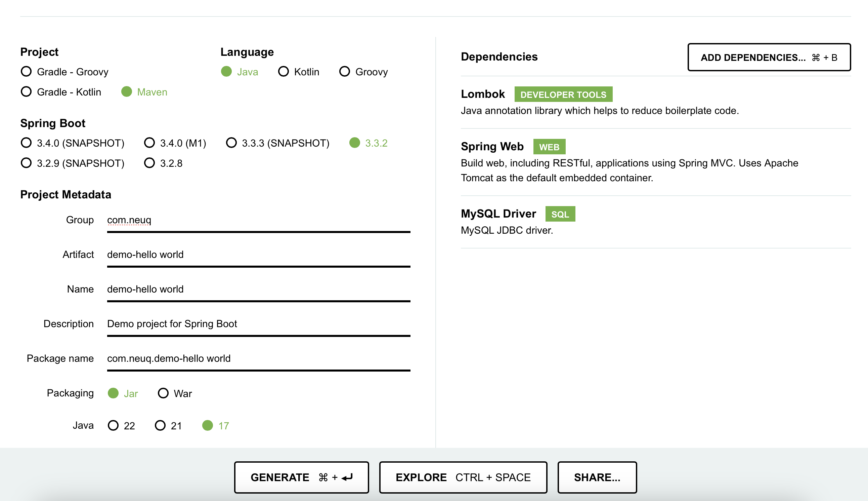Click the DEVELOPER TOOLS tag

(563, 94)
